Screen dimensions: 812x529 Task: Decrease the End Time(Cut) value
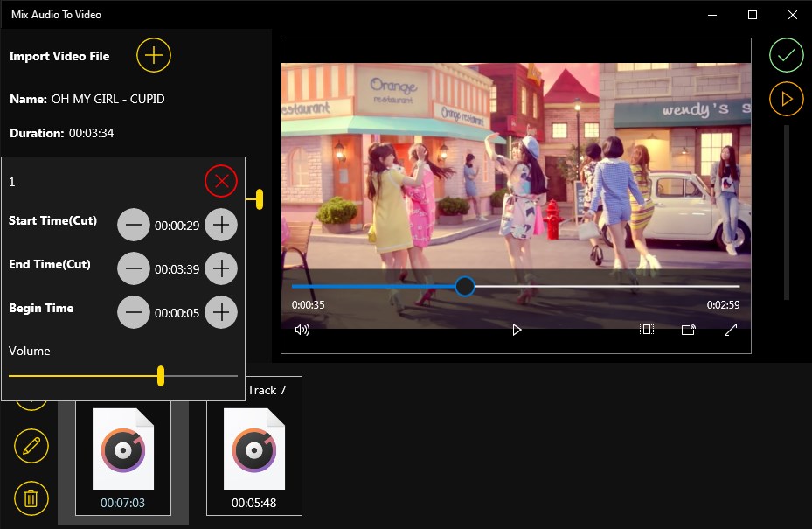pyautogui.click(x=134, y=268)
